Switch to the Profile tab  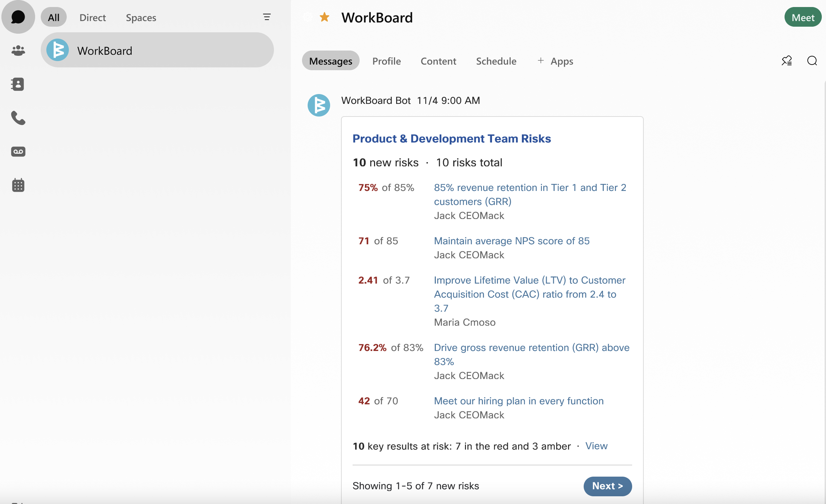(x=387, y=61)
